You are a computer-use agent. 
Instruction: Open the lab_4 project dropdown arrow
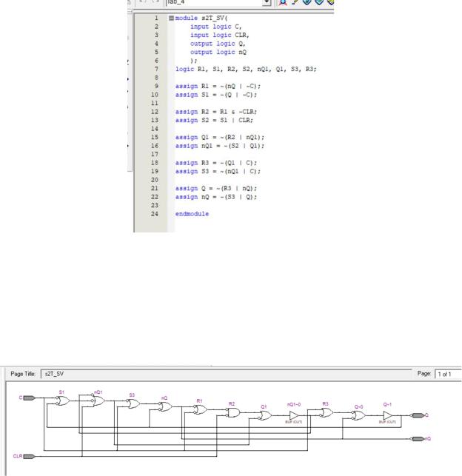click(267, 2)
